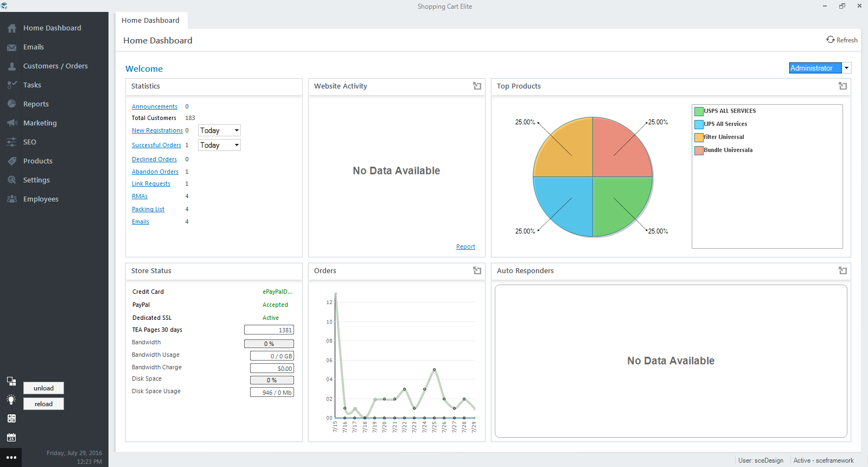Click the lightbulb icon beside reload
The image size is (868, 467).
tap(11, 400)
